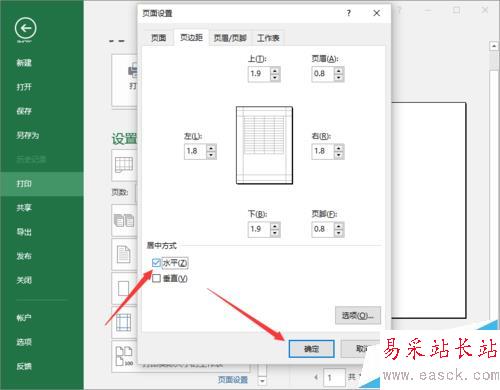Click the portrait orientation icon in print settings

(x=124, y=255)
